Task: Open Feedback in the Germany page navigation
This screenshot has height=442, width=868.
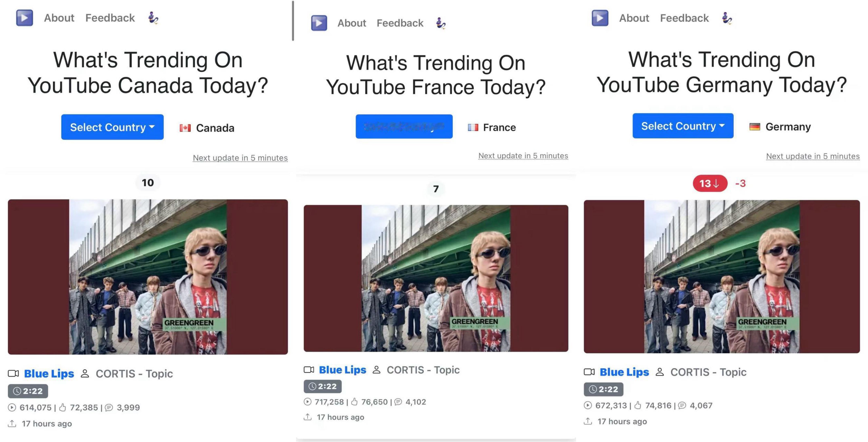Action: (684, 18)
